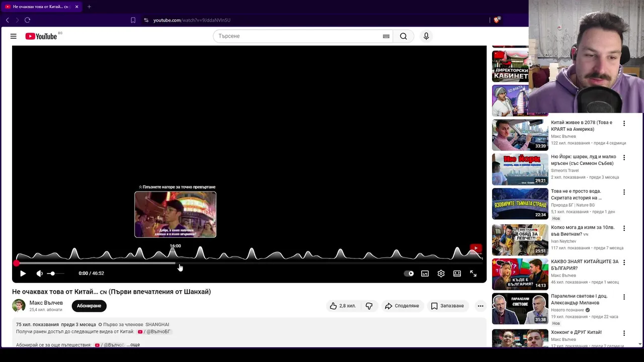Open video Китай живее в 2078 thumbnail
The image size is (644, 362).
pos(520,135)
